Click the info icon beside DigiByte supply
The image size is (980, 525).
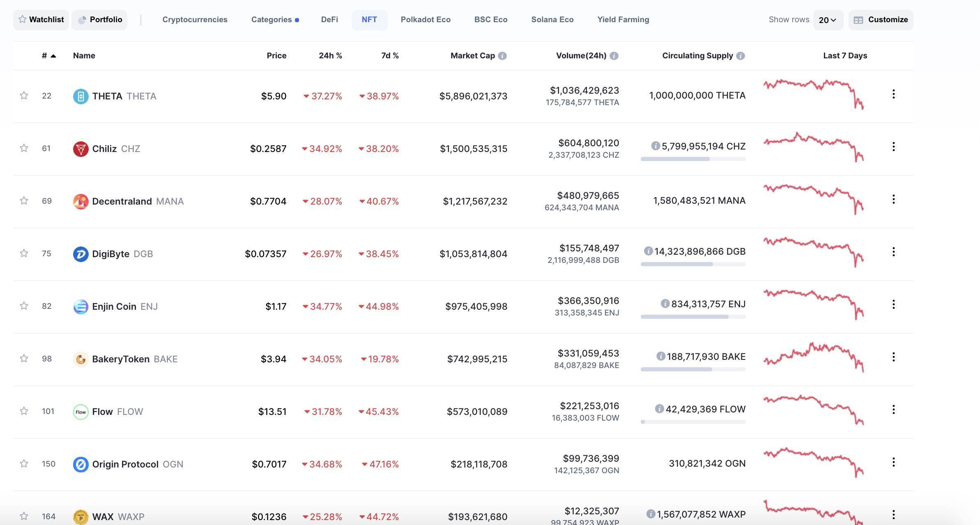pyautogui.click(x=648, y=251)
